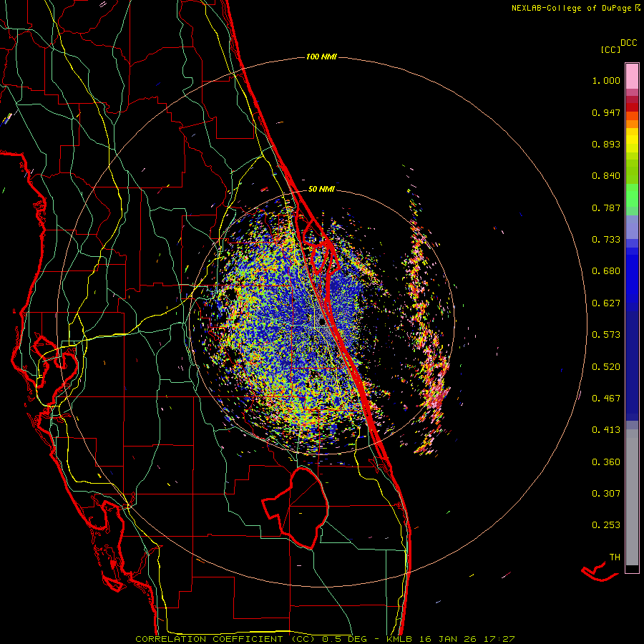Click the DCC label above the color scale
644x644 pixels.
click(629, 43)
